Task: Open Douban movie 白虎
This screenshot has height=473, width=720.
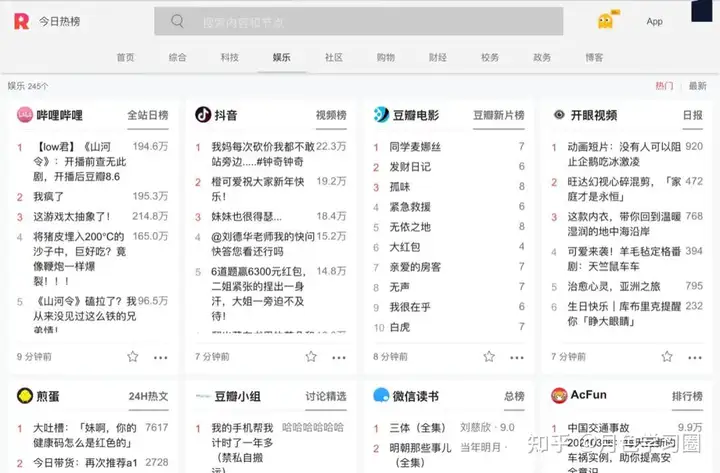Action: [x=399, y=327]
